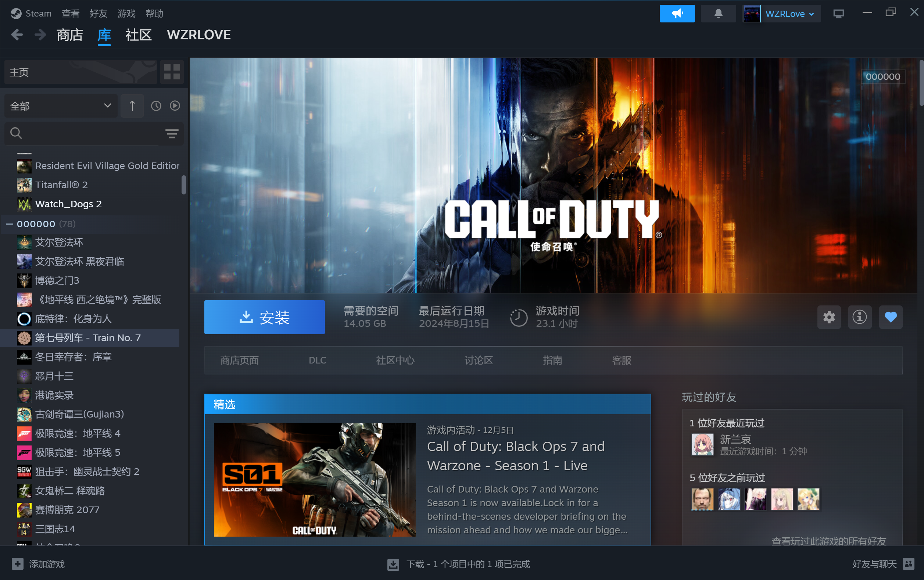
Task: Open the notifications bell
Action: coord(718,14)
